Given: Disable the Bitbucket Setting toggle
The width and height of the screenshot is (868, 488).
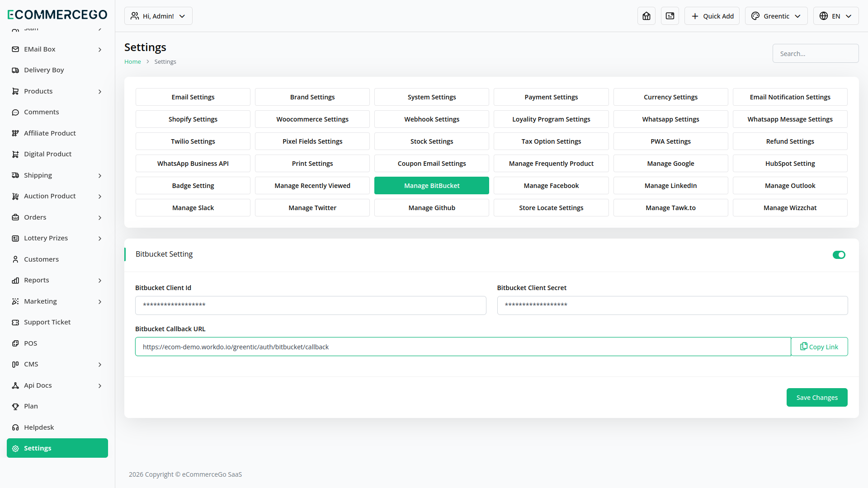Looking at the screenshot, I should coord(839,255).
